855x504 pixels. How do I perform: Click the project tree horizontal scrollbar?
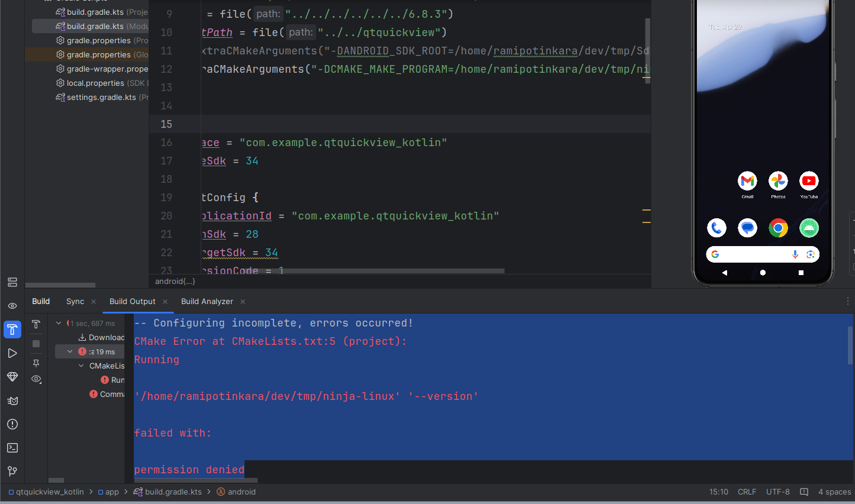[x=60, y=285]
